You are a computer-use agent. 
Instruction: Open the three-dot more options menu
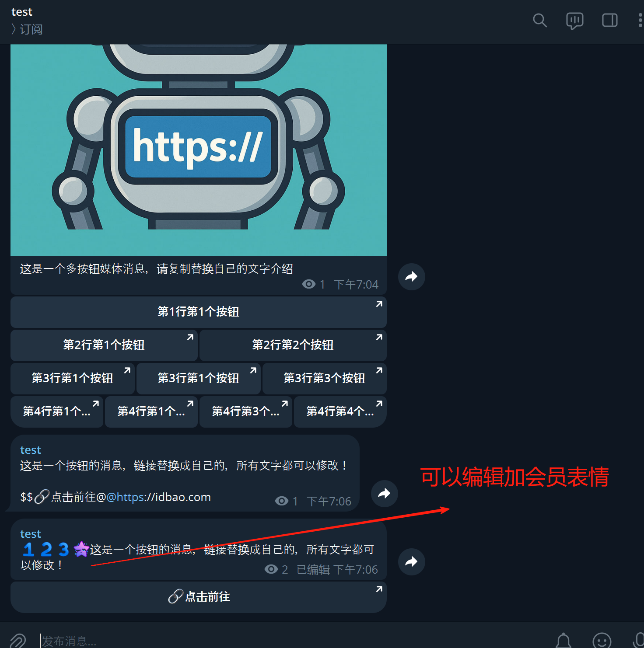(640, 20)
